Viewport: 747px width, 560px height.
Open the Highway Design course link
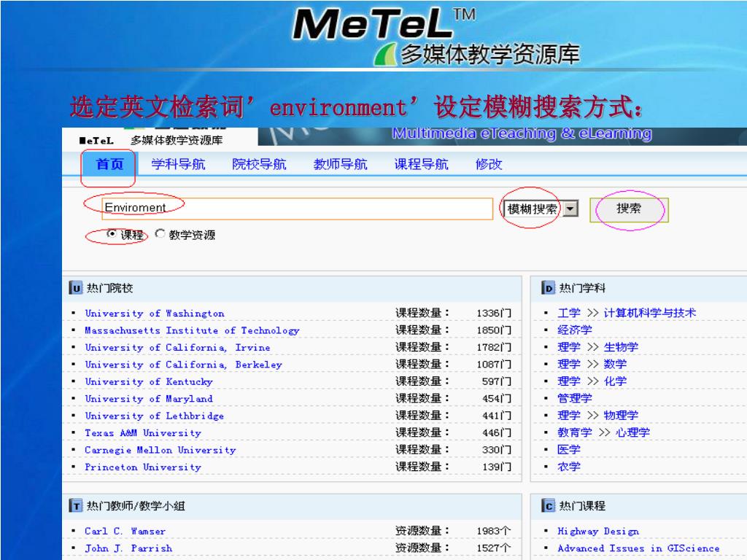[598, 532]
